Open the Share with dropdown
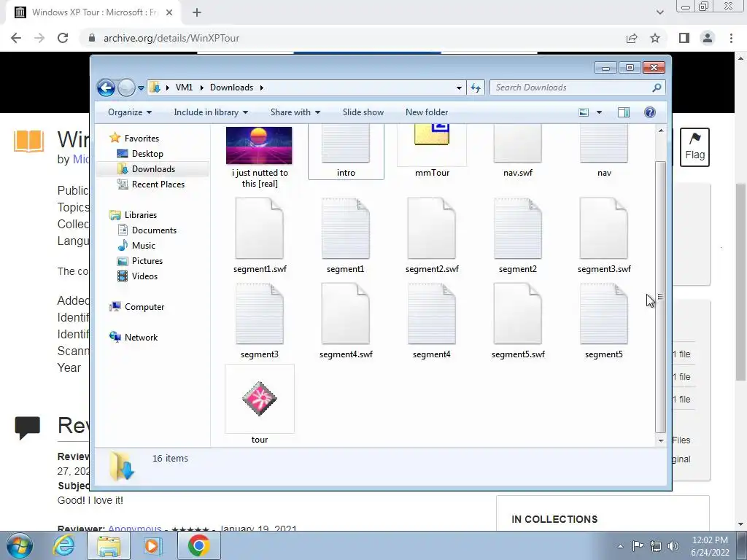 click(x=295, y=112)
